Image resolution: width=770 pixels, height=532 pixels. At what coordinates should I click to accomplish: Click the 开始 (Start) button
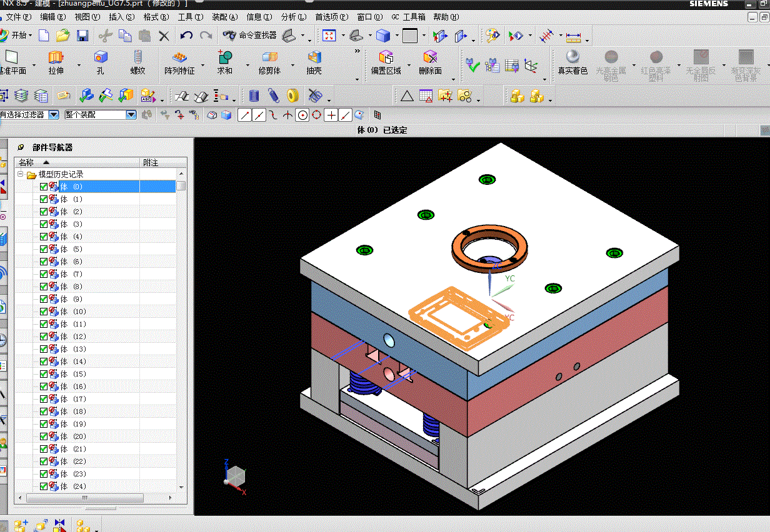(x=17, y=36)
